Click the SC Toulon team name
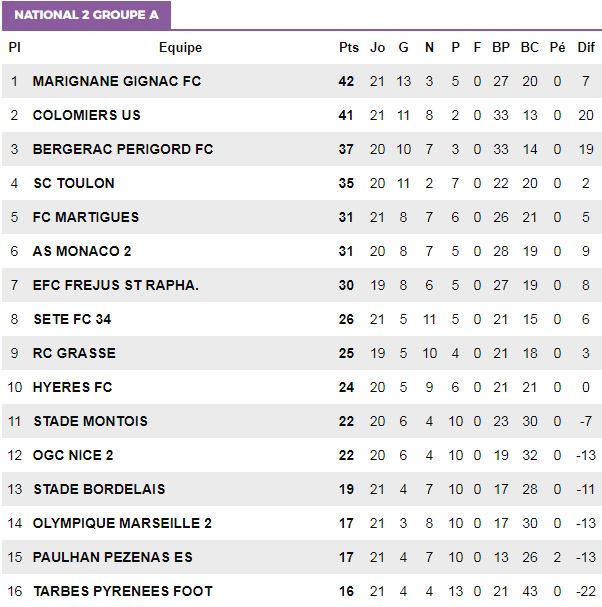 (74, 183)
